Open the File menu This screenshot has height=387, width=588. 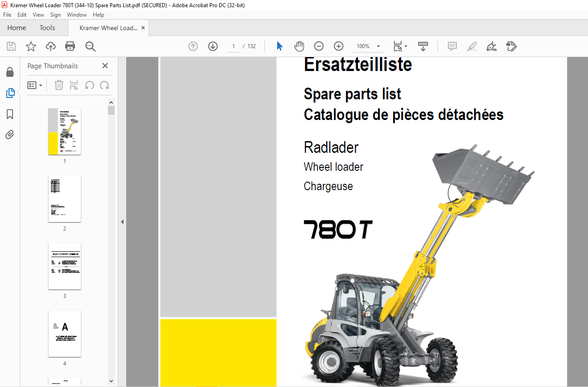(8, 15)
